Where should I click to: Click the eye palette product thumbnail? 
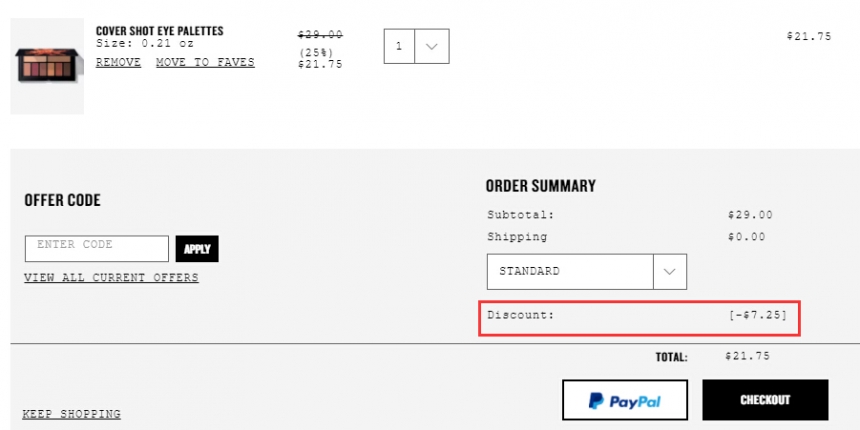click(x=47, y=66)
